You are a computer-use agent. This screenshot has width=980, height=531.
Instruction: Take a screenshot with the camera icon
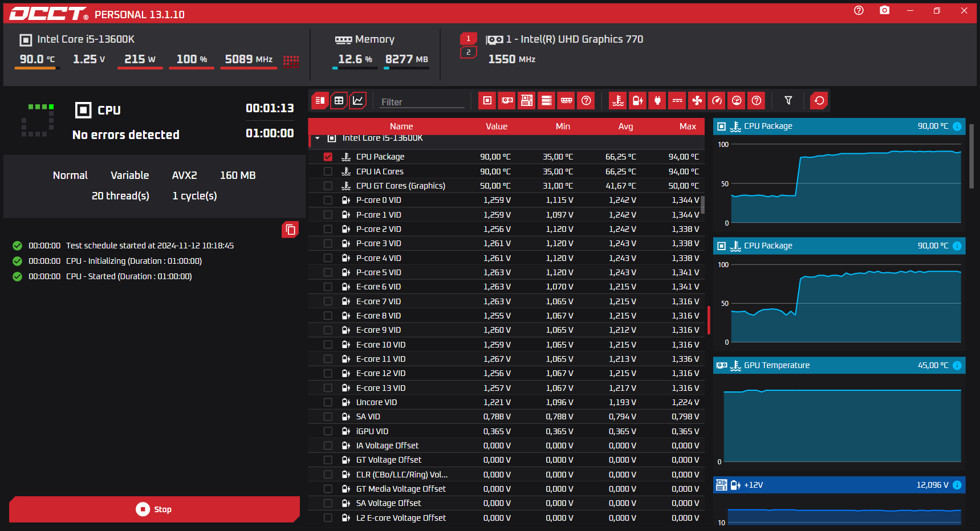point(884,10)
